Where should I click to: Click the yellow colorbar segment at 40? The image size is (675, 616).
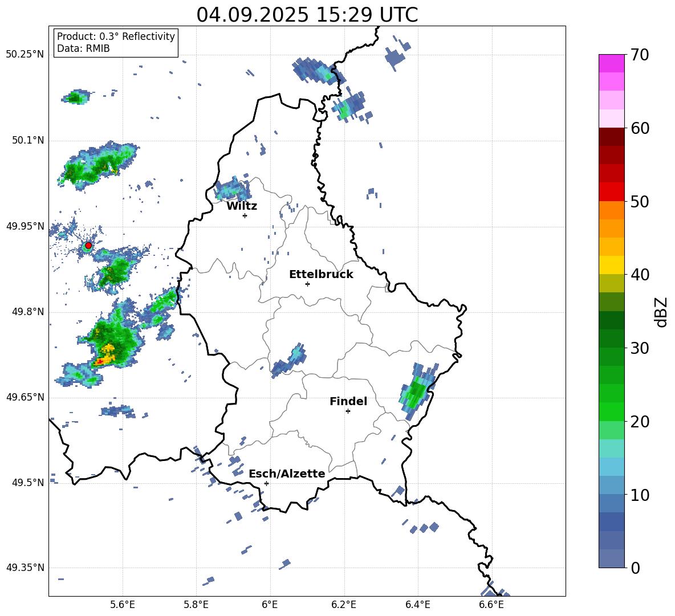pyautogui.click(x=611, y=265)
